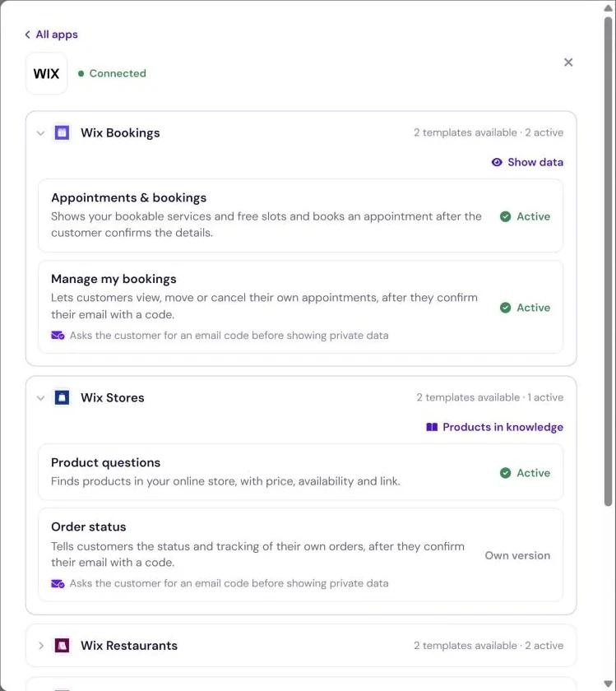Image resolution: width=616 pixels, height=691 pixels.
Task: Collapse the Wix Stores section
Action: (x=40, y=398)
